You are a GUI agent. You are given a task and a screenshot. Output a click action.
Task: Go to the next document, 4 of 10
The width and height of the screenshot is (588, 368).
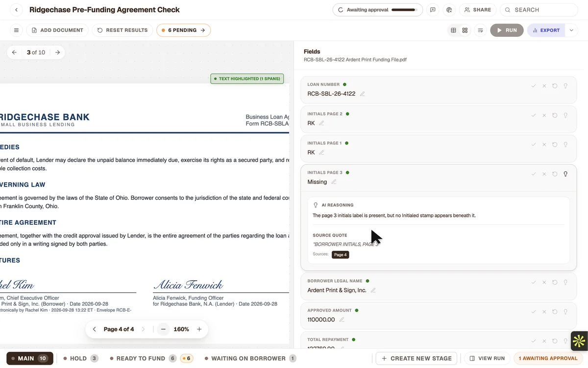pos(58,53)
